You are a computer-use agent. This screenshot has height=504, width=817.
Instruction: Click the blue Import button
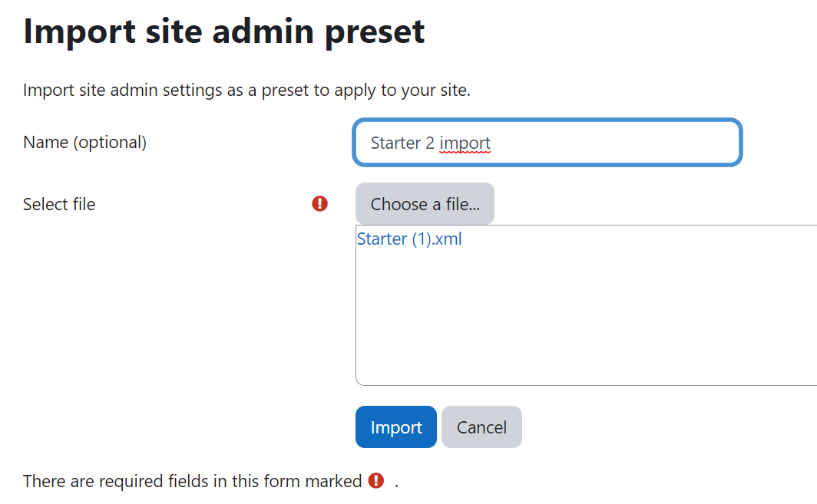tap(396, 427)
